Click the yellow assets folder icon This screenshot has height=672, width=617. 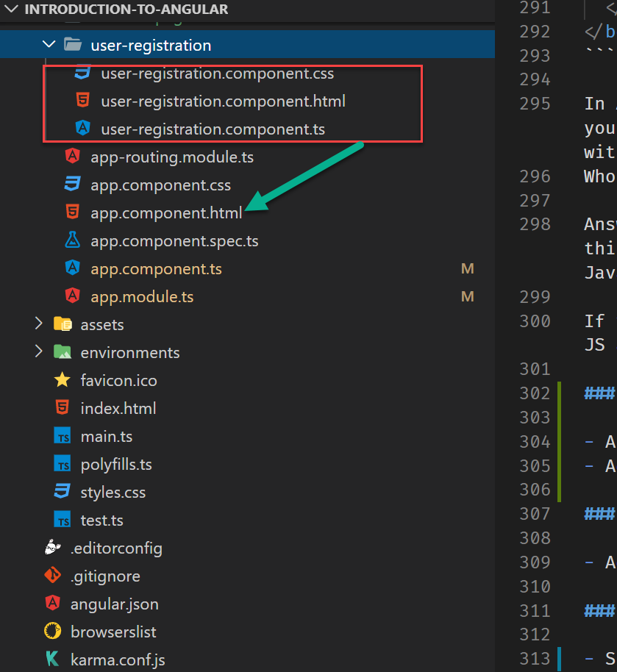[63, 324]
